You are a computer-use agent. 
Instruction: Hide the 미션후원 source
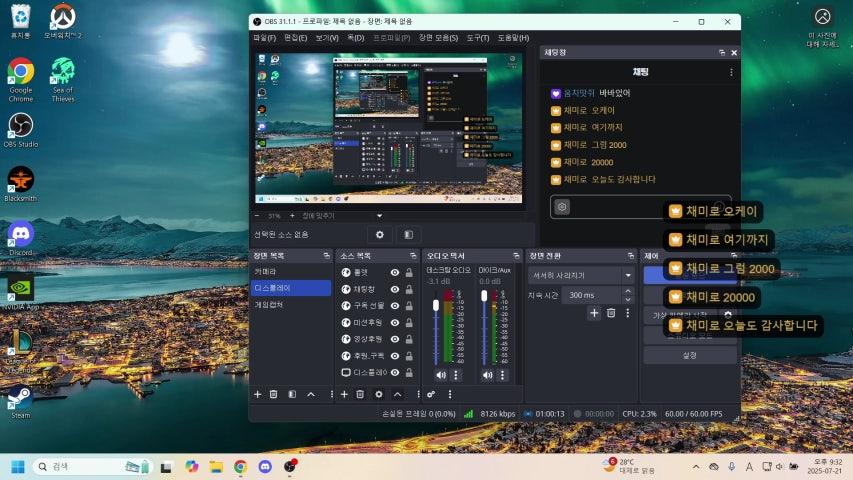tap(395, 322)
